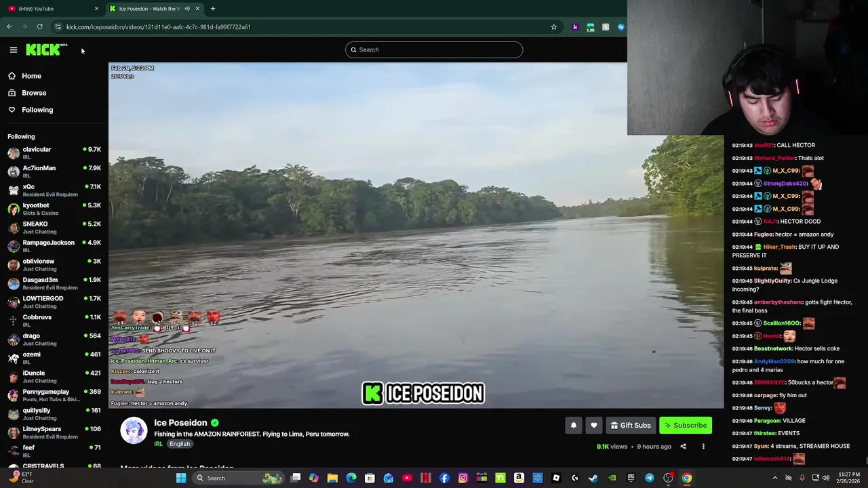Open Amazon from the taskbar
This screenshot has height=488, width=868.
[519, 478]
